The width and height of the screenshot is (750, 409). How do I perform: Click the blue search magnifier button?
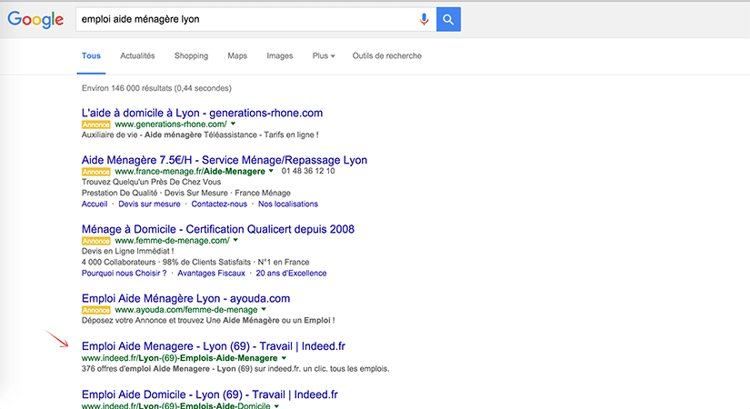coord(448,19)
